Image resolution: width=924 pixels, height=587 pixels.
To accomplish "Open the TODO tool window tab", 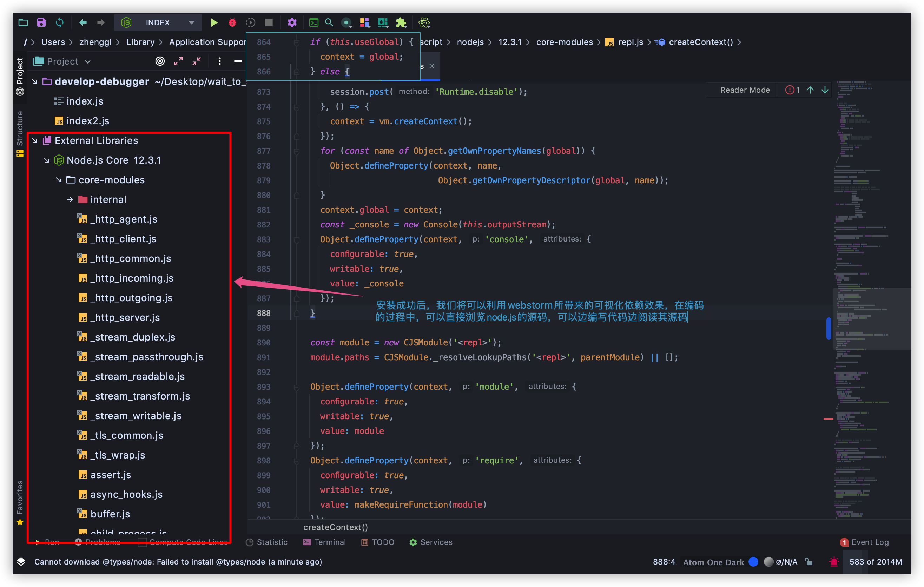I will [378, 542].
